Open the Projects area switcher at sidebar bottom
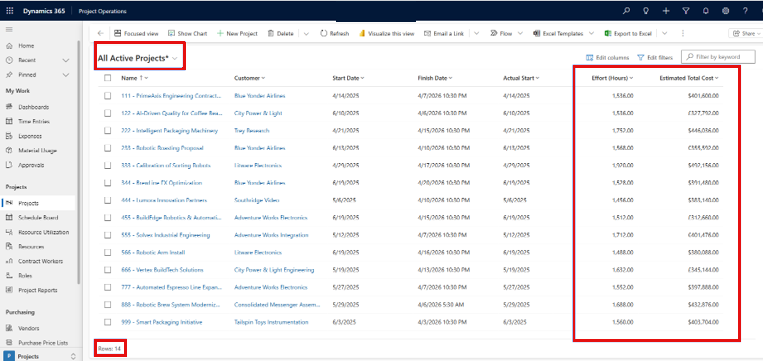The height and width of the screenshot is (361, 763). [40, 357]
